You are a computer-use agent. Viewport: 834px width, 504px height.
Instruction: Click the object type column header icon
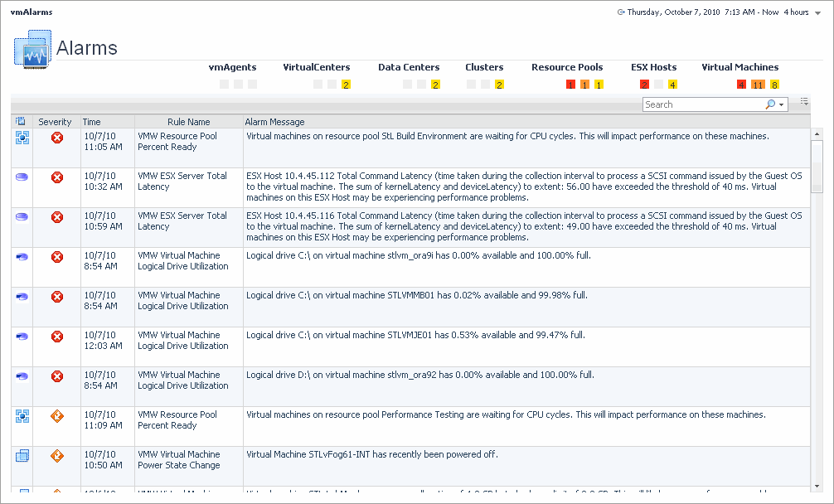point(22,122)
